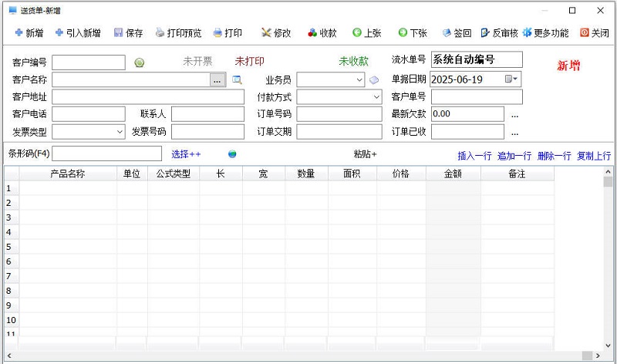Go to next document with 下张

pos(413,33)
